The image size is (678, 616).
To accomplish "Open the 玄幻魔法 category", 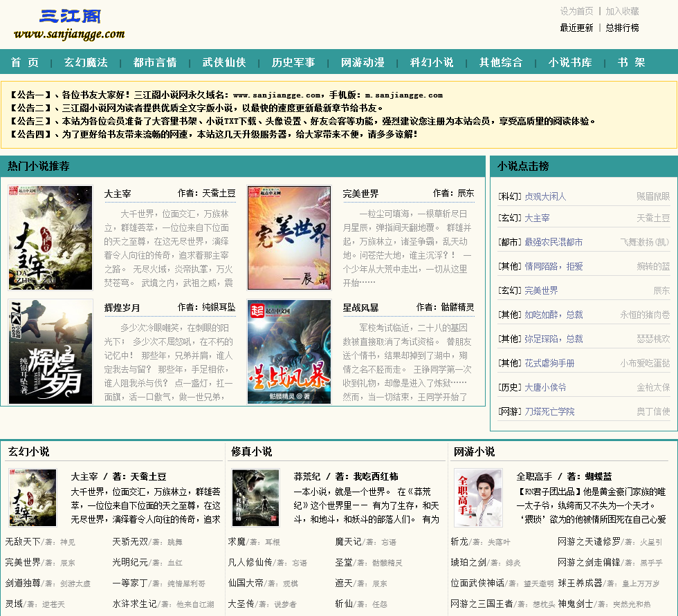I will [86, 62].
